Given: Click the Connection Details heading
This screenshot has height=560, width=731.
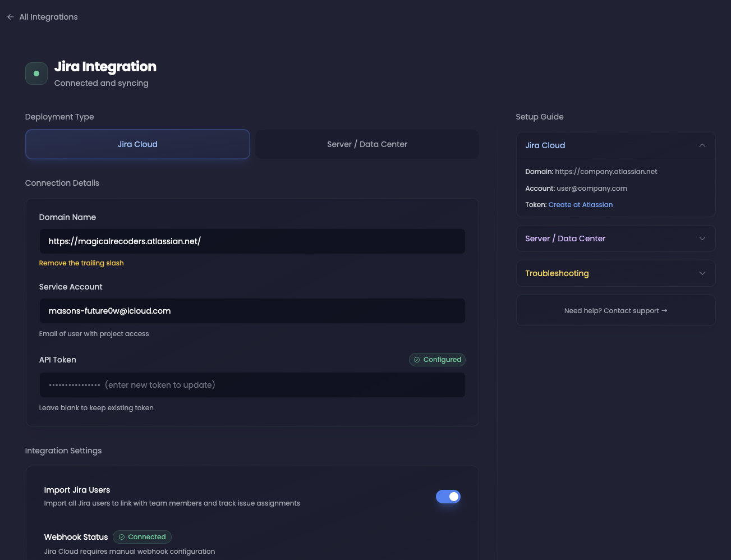Looking at the screenshot, I should pos(62,183).
